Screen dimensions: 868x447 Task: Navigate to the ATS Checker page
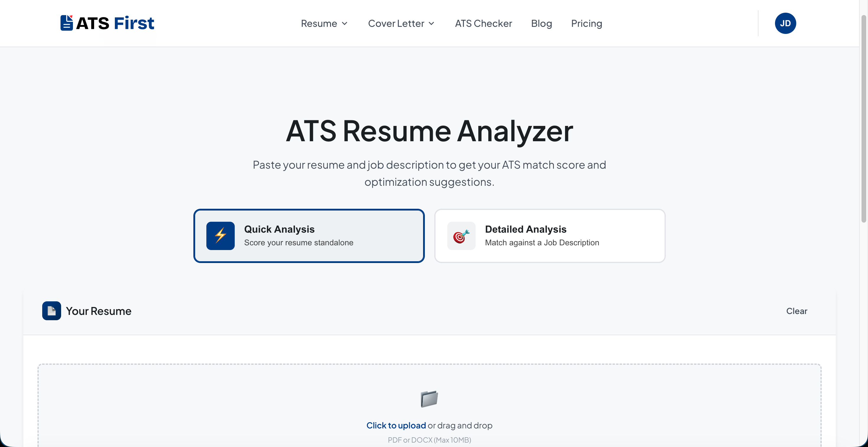tap(483, 23)
